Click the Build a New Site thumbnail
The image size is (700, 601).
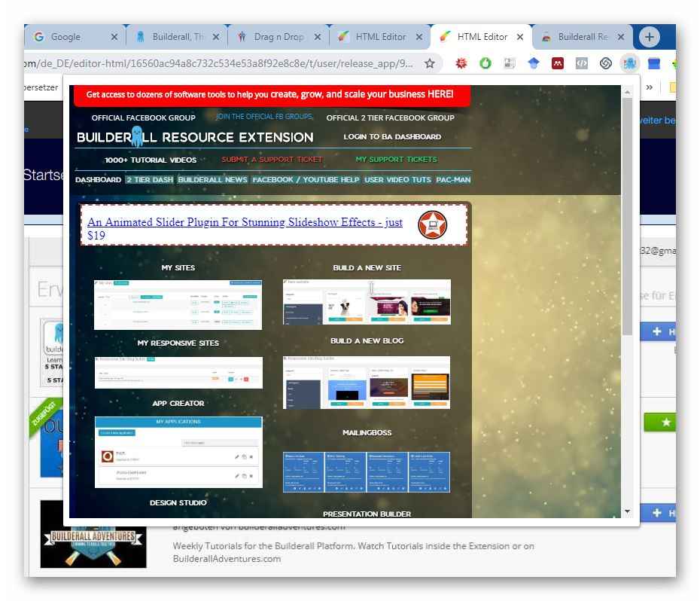coord(367,301)
